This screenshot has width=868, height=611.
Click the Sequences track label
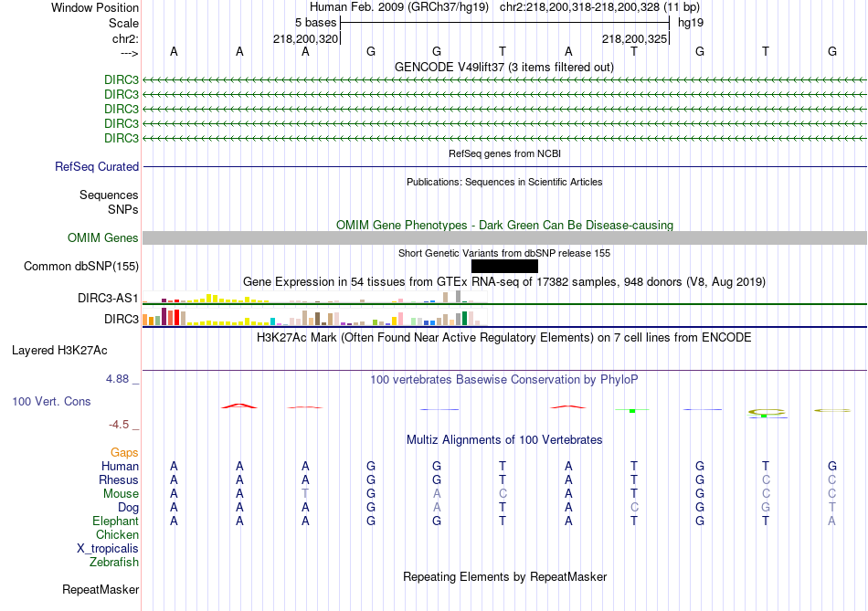click(109, 195)
